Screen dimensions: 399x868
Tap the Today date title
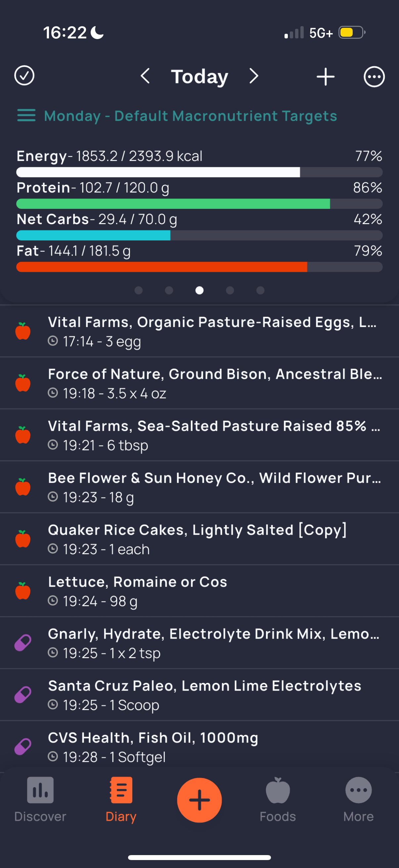tap(199, 77)
